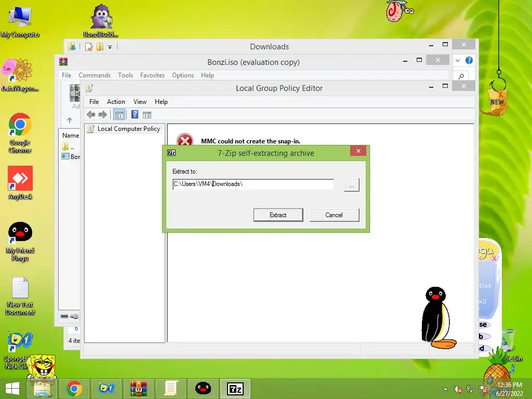
Task: Open Commands menu in WinRAR window
Action: pyautogui.click(x=95, y=75)
